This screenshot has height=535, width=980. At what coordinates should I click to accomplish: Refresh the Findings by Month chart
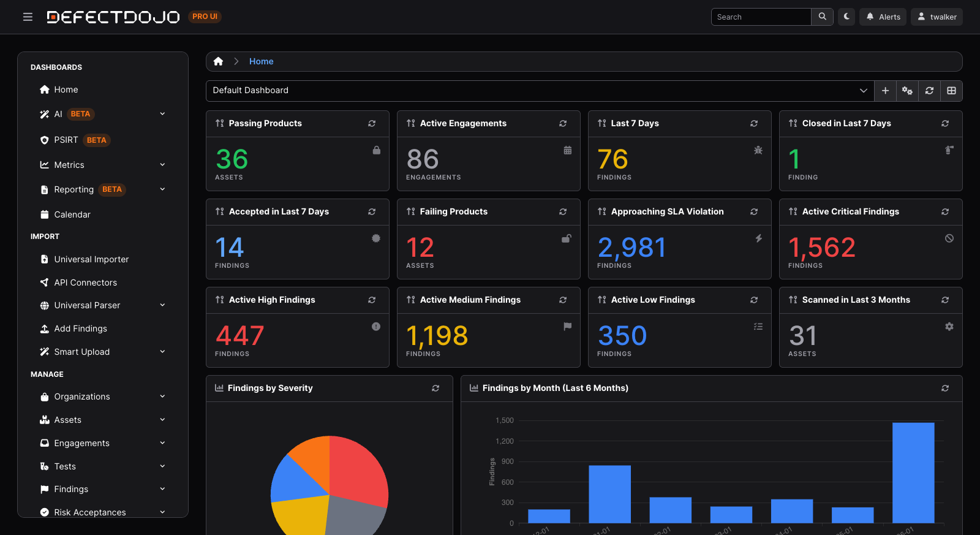point(945,389)
